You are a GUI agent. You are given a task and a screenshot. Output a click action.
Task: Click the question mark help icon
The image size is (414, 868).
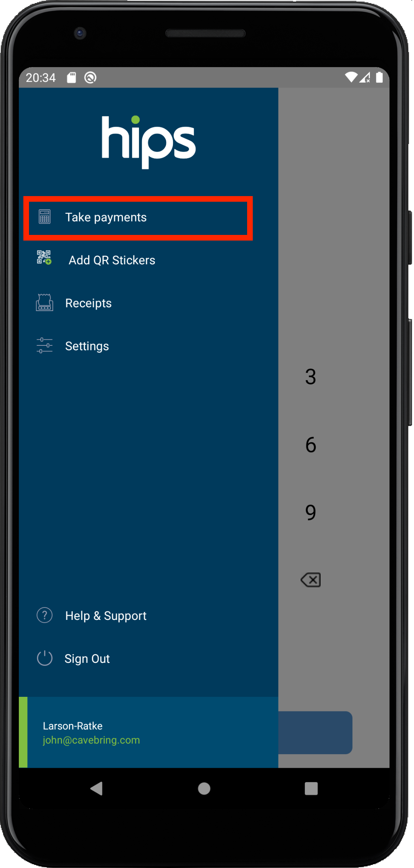[x=44, y=615]
